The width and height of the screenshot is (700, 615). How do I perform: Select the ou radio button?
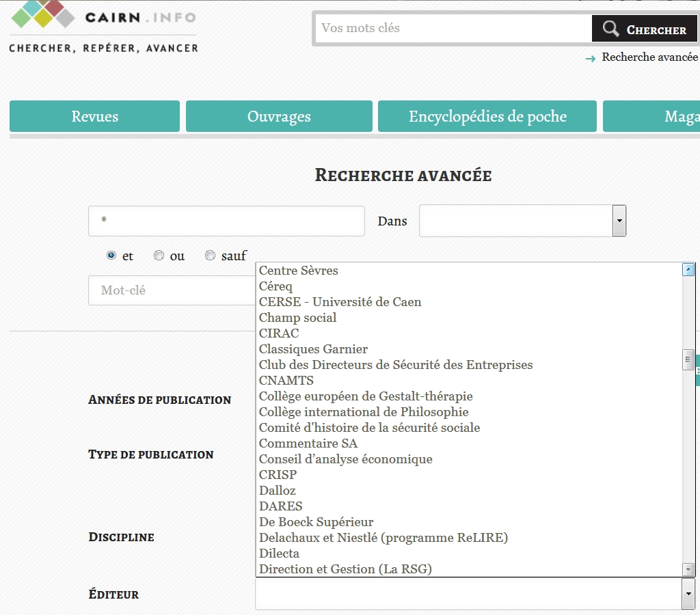coord(159,256)
